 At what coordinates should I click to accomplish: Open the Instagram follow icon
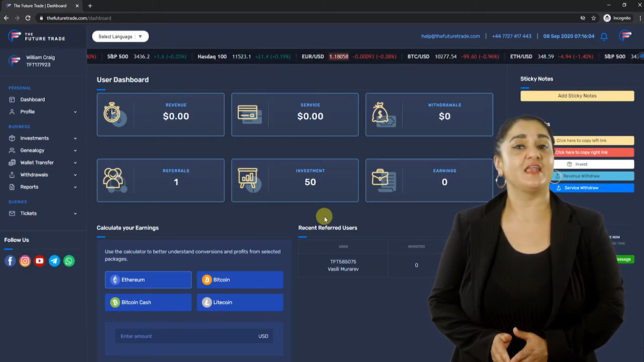pyautogui.click(x=25, y=261)
